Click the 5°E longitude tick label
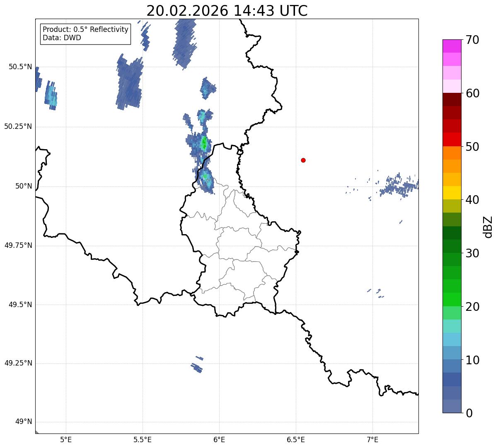The image size is (498, 448). (x=66, y=440)
